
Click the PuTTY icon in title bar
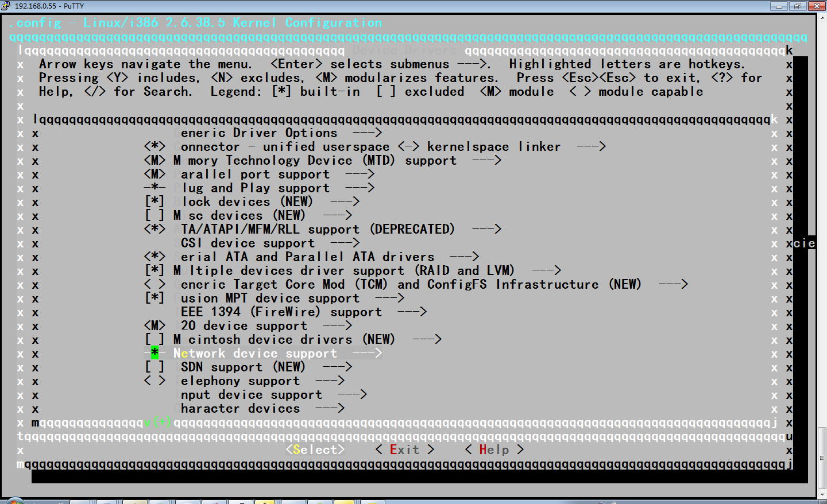click(x=5, y=6)
